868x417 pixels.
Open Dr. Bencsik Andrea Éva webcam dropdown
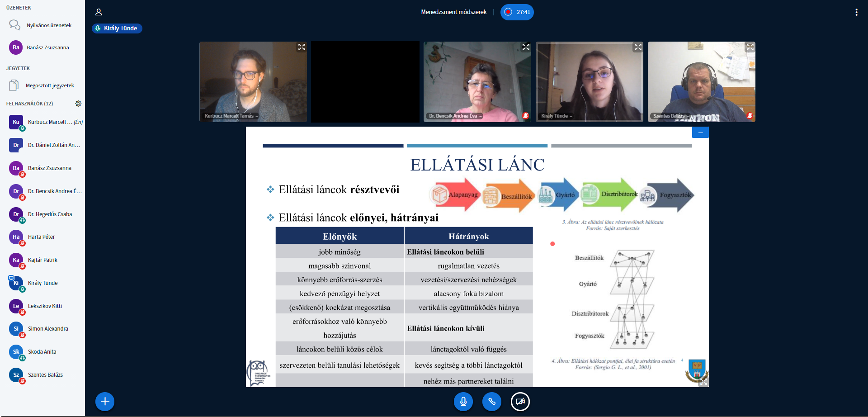coord(455,116)
